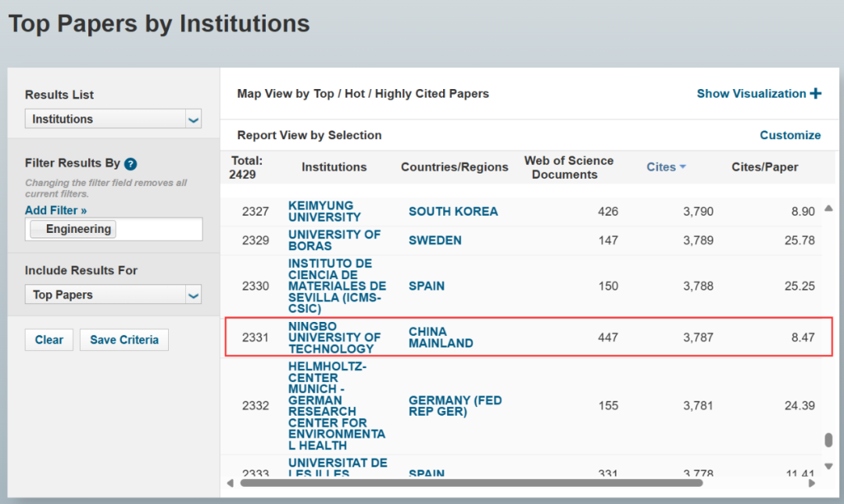
Task: Click rank number 2332
Action: point(255,406)
